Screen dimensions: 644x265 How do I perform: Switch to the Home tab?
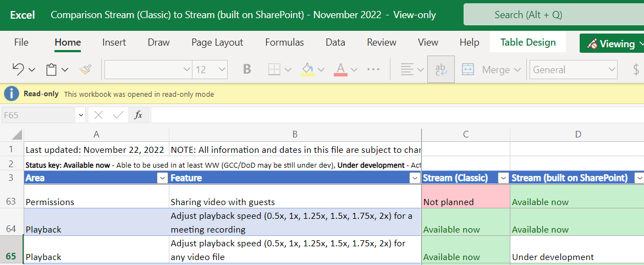tap(68, 42)
